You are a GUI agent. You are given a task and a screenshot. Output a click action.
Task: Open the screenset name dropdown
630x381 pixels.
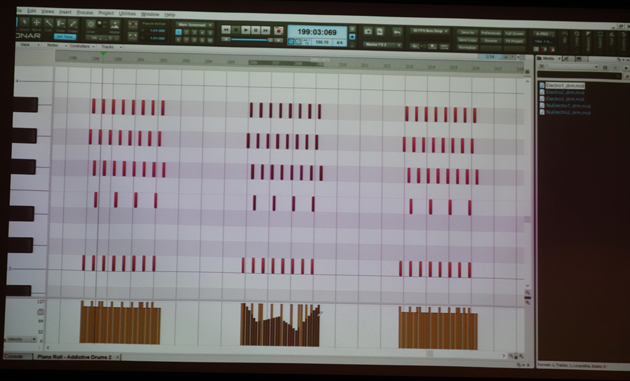tap(194, 25)
